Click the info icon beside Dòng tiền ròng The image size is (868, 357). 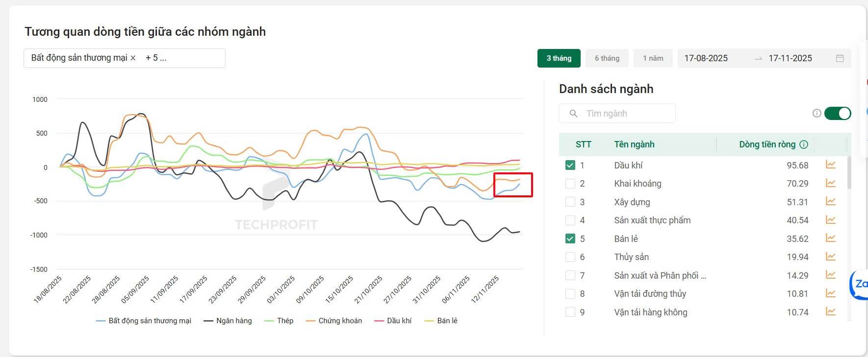point(804,144)
